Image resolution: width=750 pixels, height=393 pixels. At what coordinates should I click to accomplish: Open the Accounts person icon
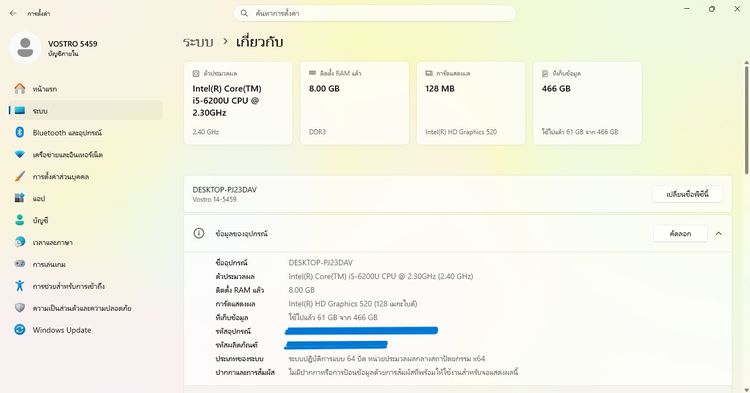[x=20, y=220]
